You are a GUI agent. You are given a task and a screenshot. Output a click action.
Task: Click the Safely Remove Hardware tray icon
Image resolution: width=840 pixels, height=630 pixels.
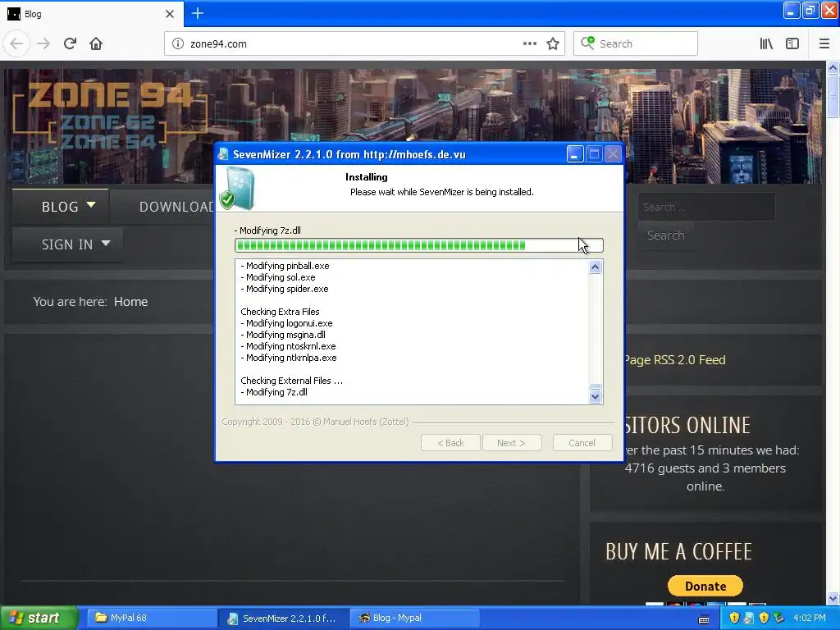tap(779, 619)
